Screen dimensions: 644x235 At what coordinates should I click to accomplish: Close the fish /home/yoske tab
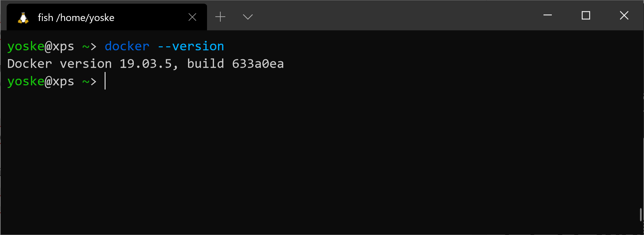[192, 17]
